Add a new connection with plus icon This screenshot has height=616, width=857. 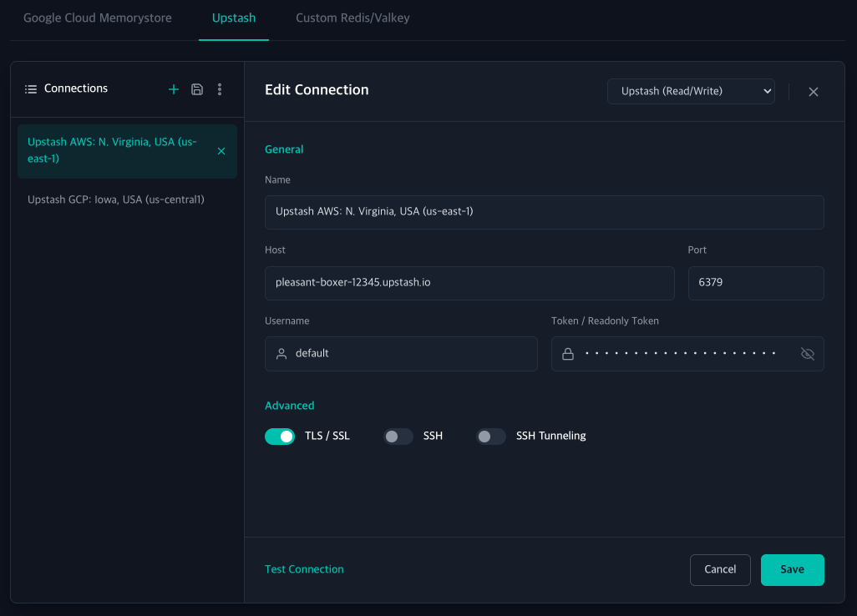coord(173,89)
